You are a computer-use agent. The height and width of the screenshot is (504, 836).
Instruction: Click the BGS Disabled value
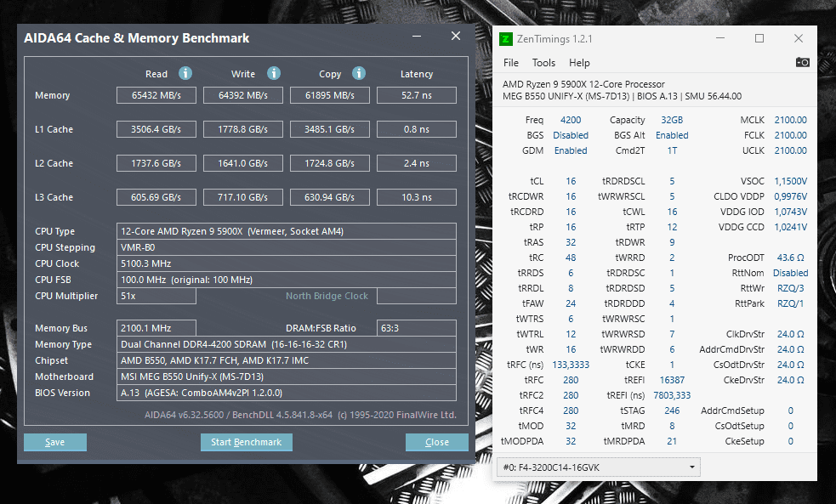point(571,135)
